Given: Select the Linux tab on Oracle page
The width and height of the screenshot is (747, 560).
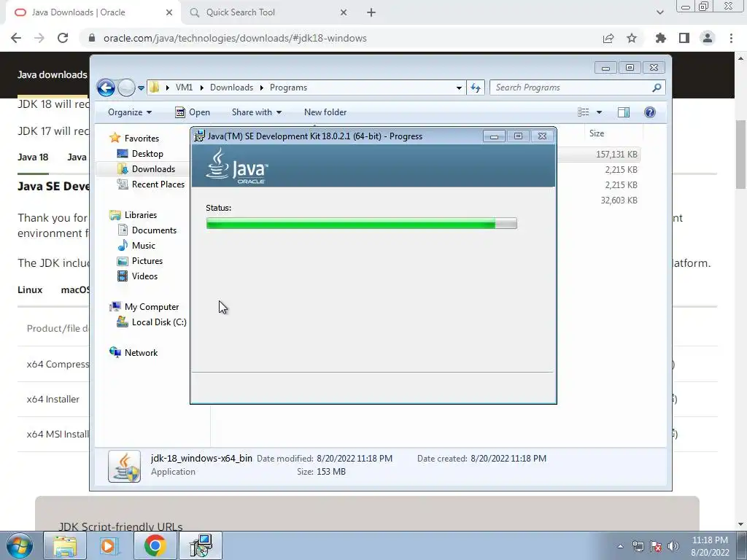Looking at the screenshot, I should (x=30, y=289).
